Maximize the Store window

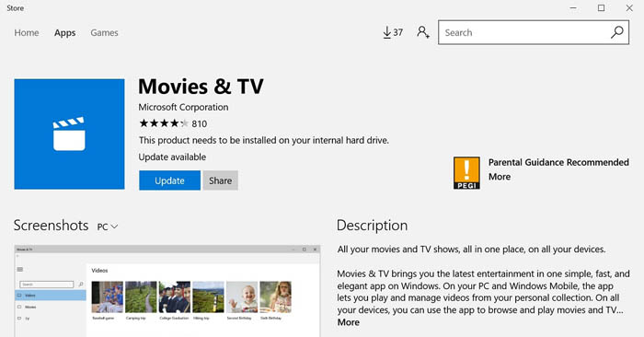pos(602,7)
